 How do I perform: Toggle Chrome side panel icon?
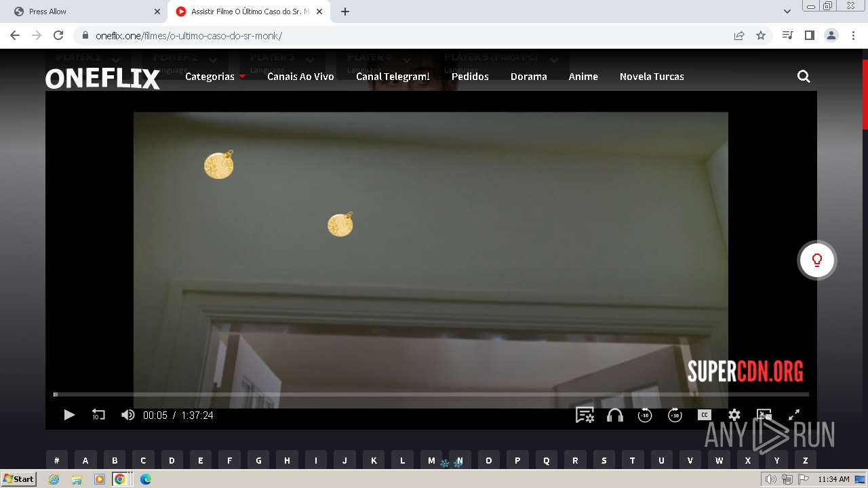[809, 35]
